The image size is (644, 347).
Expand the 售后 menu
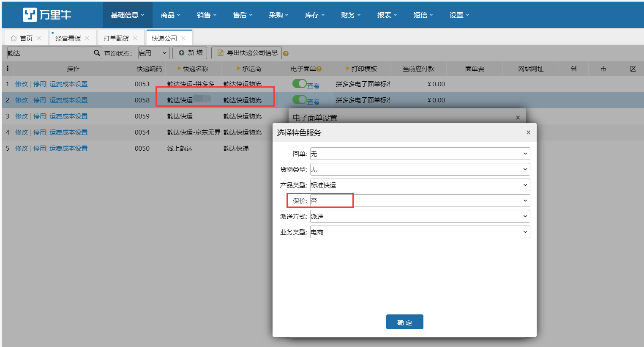coord(243,15)
